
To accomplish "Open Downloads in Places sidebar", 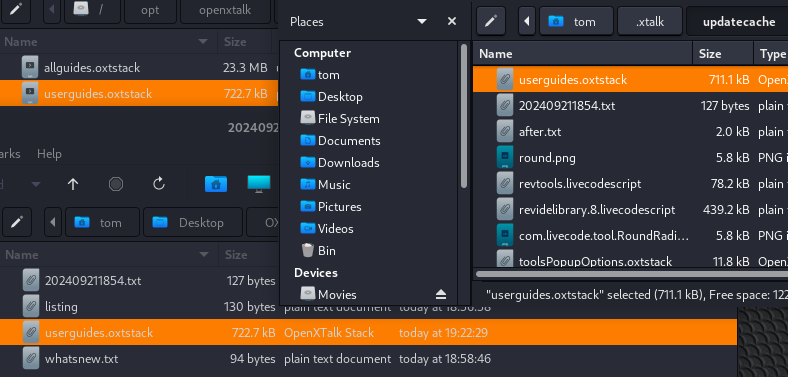I will pyautogui.click(x=340, y=162).
